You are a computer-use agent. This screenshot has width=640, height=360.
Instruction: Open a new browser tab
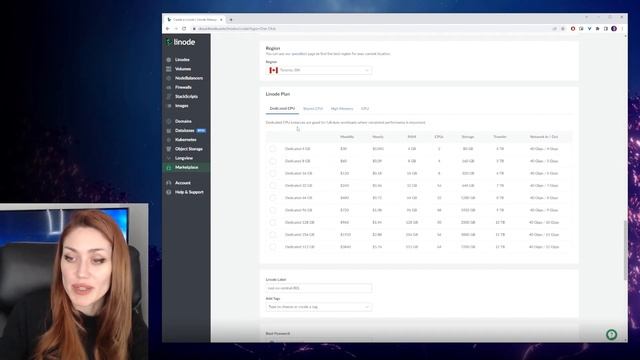(x=231, y=20)
